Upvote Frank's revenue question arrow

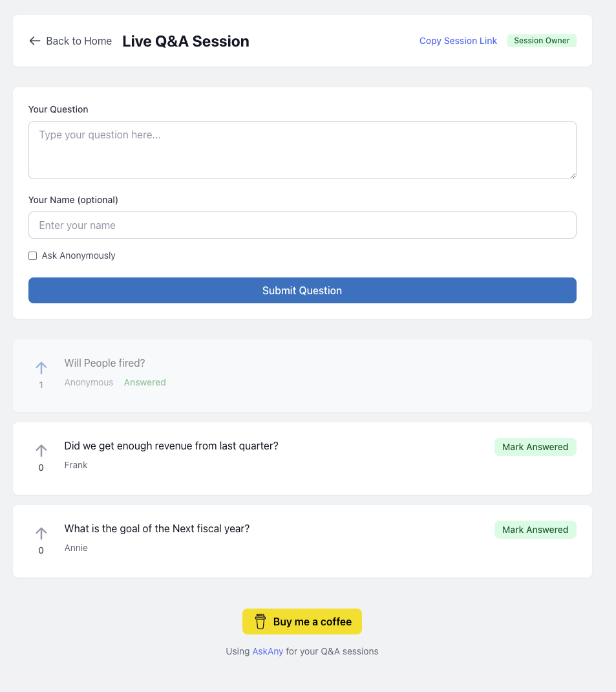[x=41, y=451]
